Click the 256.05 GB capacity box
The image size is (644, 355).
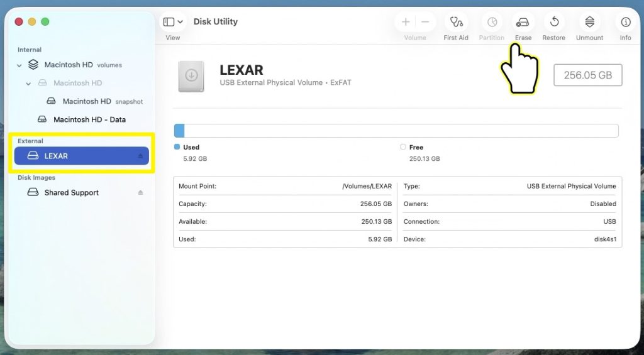tap(587, 75)
